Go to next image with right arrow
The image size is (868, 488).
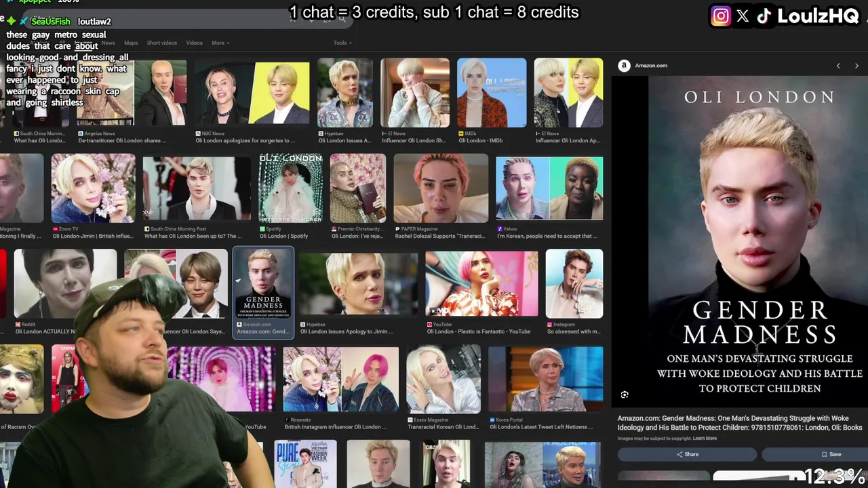[856, 66]
